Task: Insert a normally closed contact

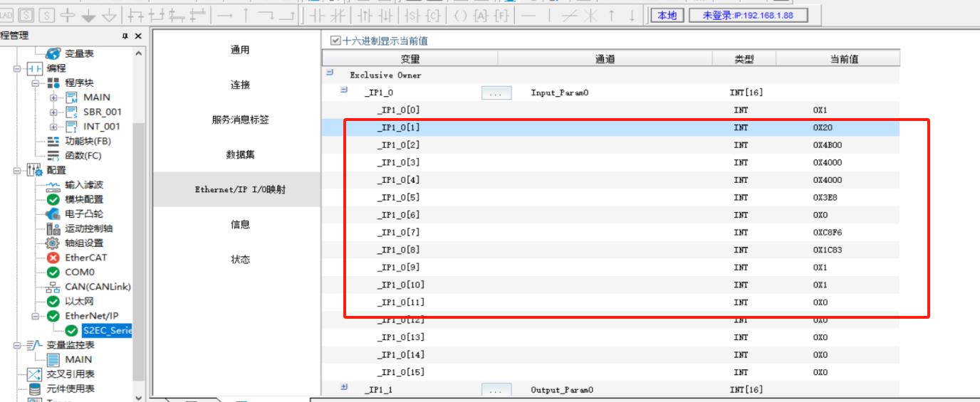Action: tap(337, 16)
